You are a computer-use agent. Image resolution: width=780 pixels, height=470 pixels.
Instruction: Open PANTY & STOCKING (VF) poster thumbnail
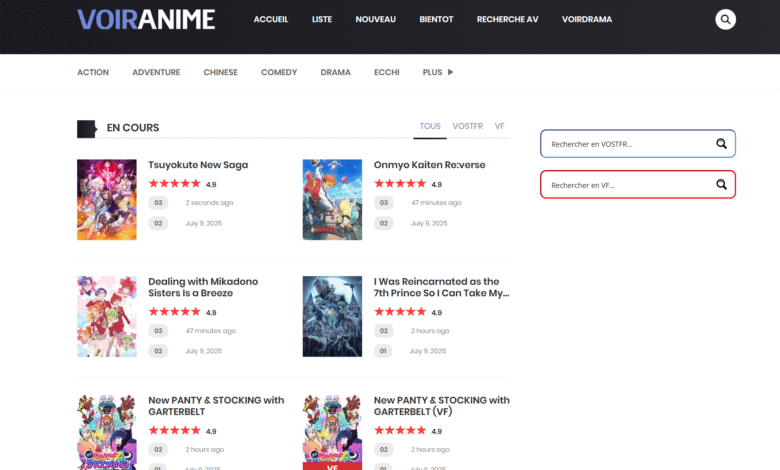[x=332, y=432]
